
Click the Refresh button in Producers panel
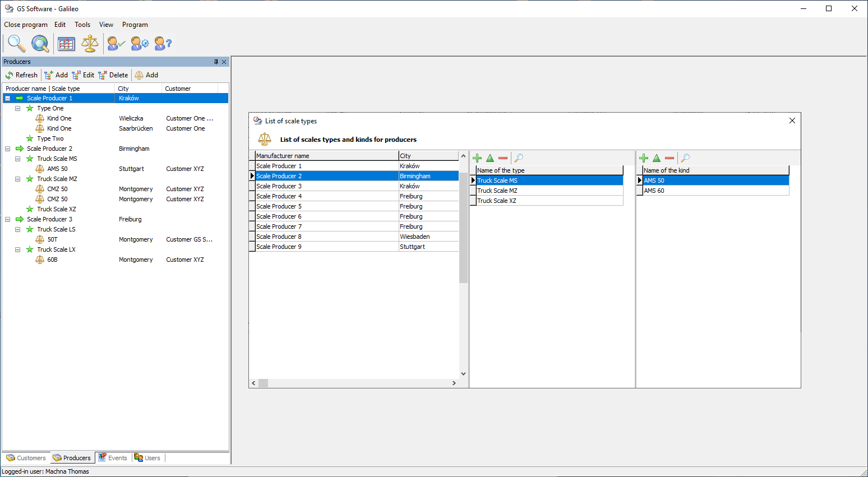[21, 75]
